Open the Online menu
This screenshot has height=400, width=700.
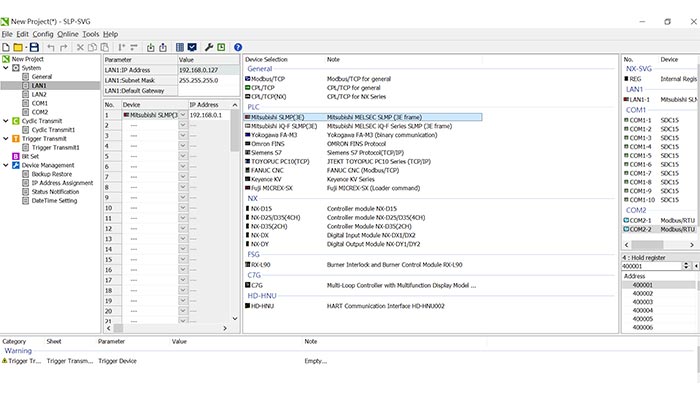pos(68,34)
